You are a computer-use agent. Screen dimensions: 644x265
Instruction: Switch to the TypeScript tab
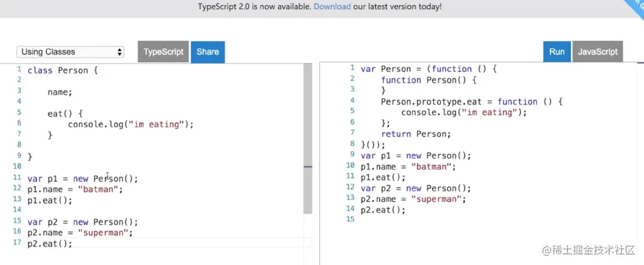(x=163, y=52)
